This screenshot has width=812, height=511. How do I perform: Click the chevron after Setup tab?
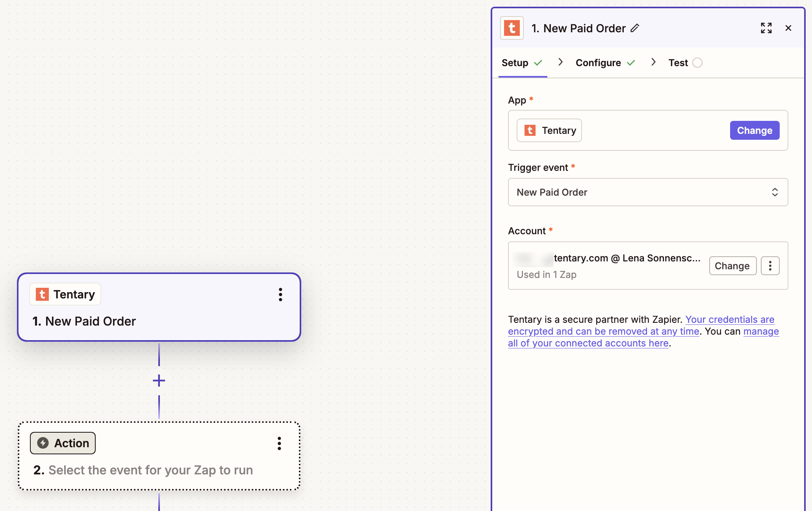pos(560,62)
